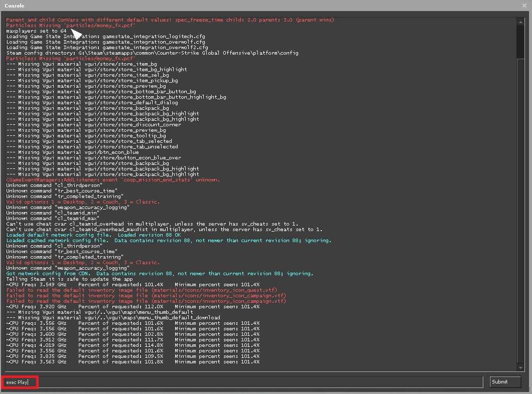Click the 'store_tooltip_bg' line

point(86,135)
